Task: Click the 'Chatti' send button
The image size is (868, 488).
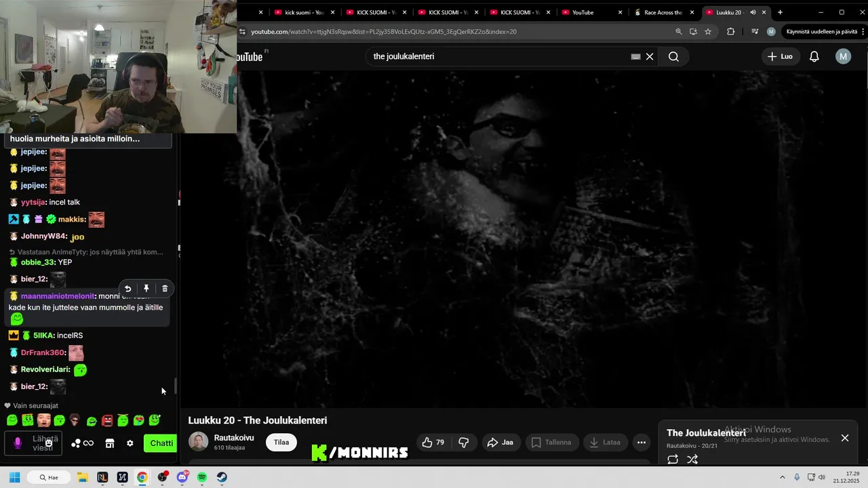Action: 161,443
